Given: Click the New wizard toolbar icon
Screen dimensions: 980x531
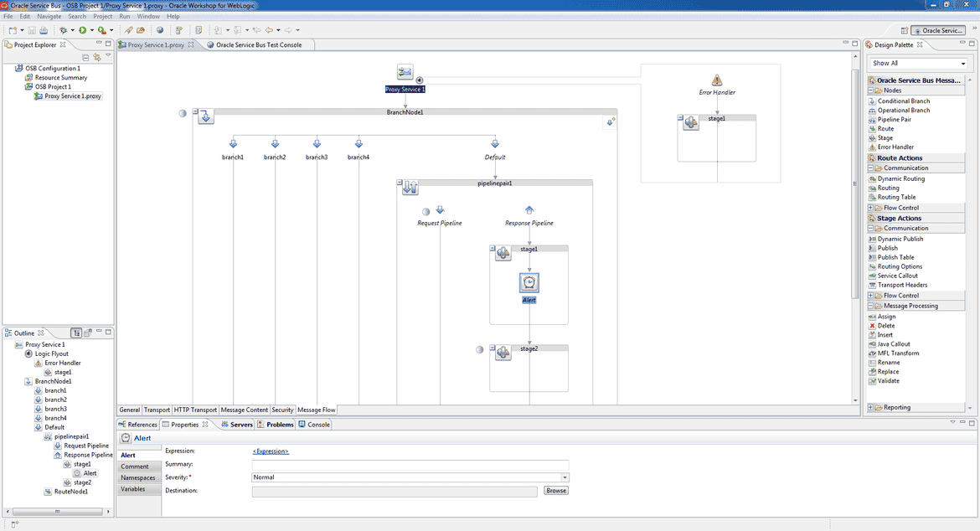Looking at the screenshot, I should pyautogui.click(x=13, y=30).
